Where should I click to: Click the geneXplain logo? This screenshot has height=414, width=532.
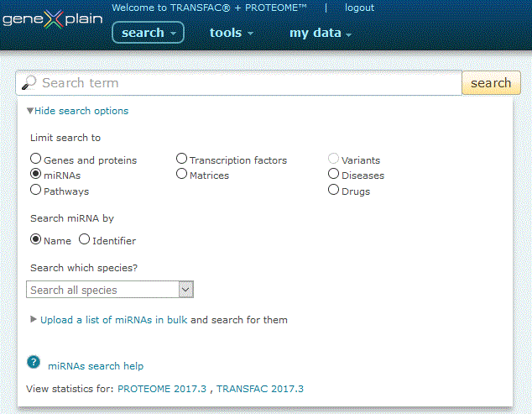[52, 19]
